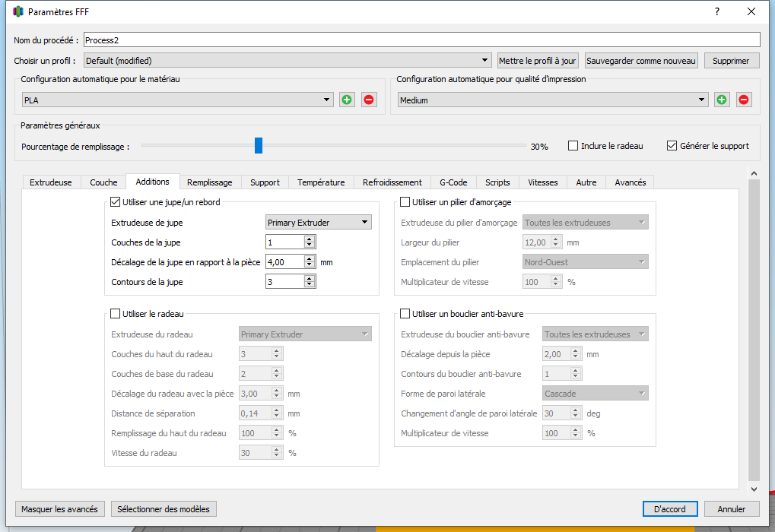This screenshot has height=532, width=775.
Task: Open the Scripts tab
Action: 497,182
